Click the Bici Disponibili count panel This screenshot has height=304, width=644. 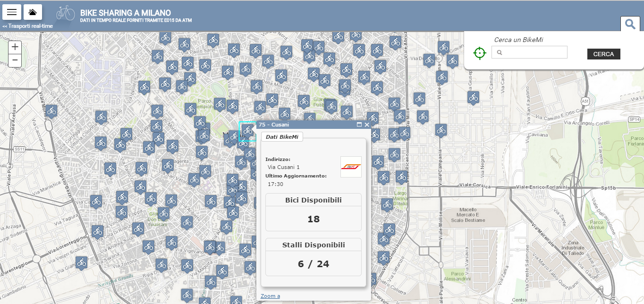point(313,212)
